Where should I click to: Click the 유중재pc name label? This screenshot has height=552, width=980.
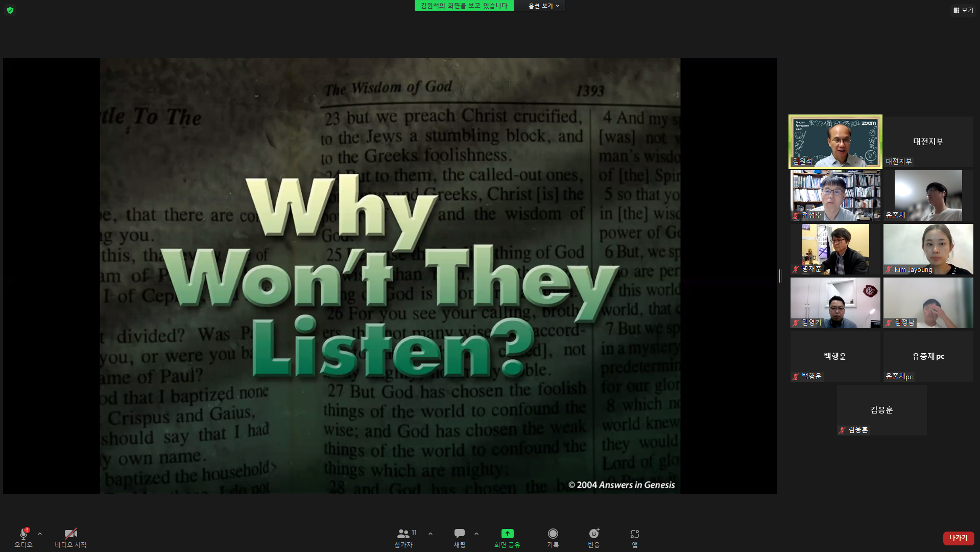coord(899,377)
